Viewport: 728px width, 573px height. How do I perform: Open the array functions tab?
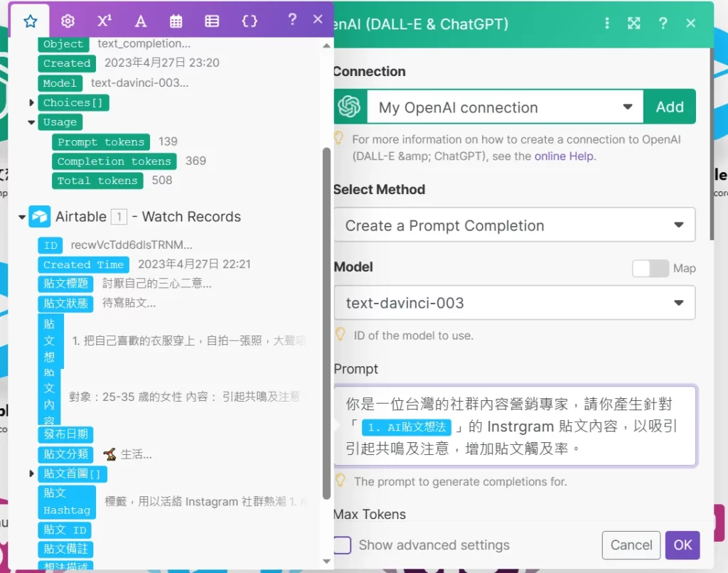coord(212,20)
